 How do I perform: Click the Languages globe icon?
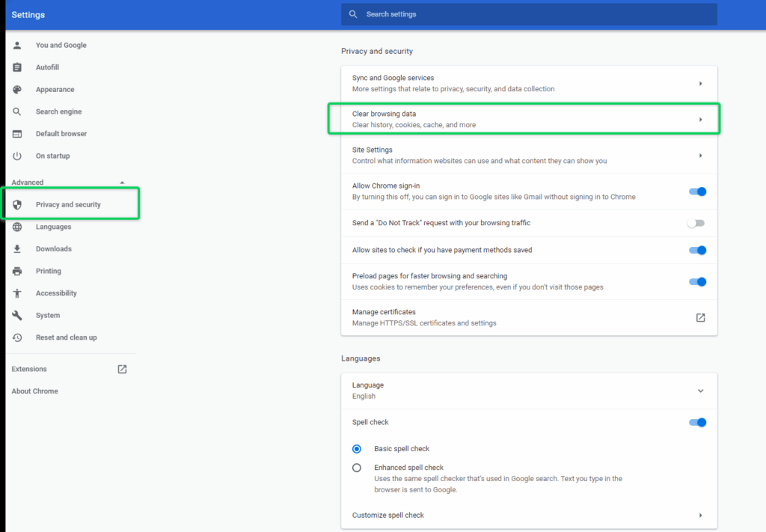(17, 227)
